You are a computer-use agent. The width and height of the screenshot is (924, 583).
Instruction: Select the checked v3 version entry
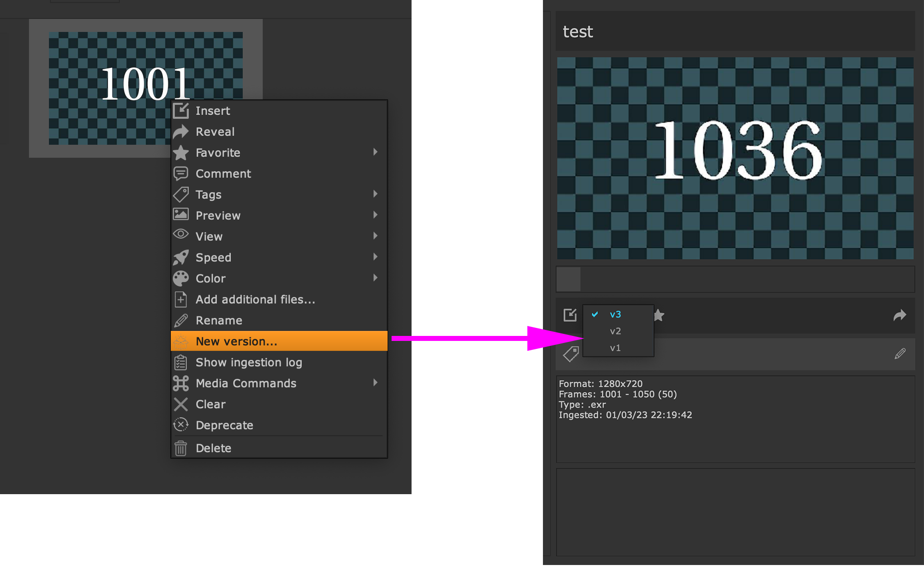615,314
